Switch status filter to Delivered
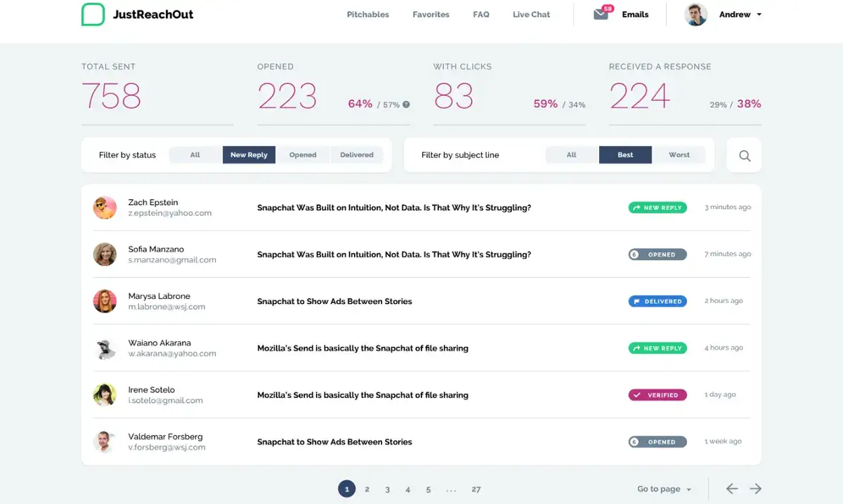 click(356, 154)
